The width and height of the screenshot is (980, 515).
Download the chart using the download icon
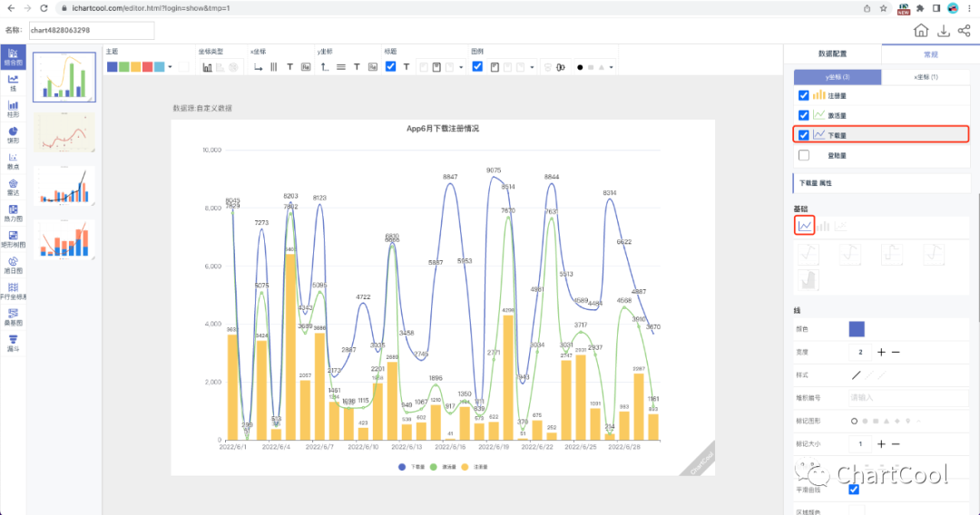pos(943,31)
